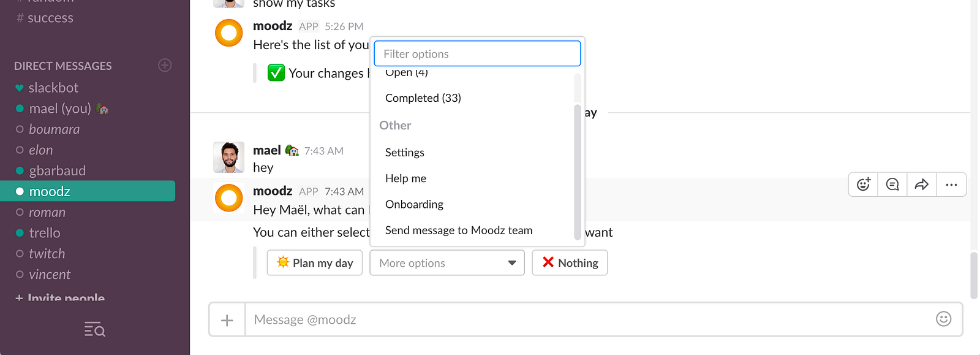Select the Onboarding option

point(414,204)
